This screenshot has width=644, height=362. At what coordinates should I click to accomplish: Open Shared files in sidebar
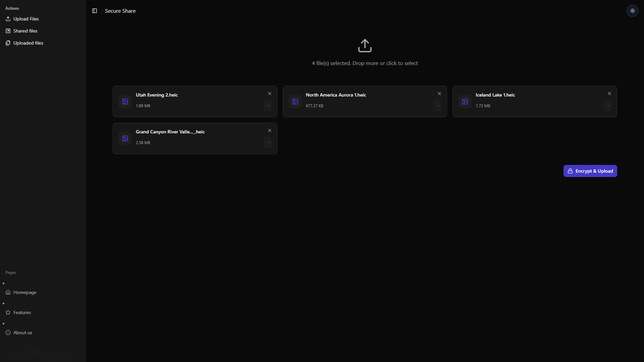click(x=25, y=31)
